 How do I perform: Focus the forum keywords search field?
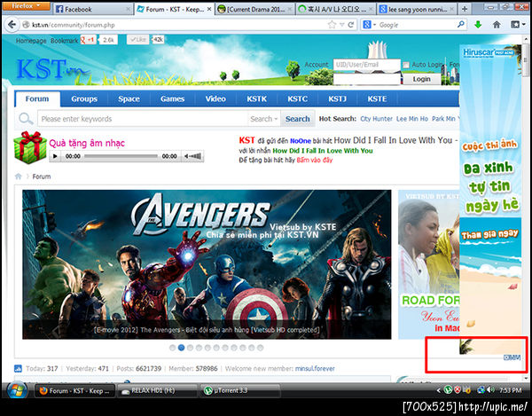tap(143, 119)
